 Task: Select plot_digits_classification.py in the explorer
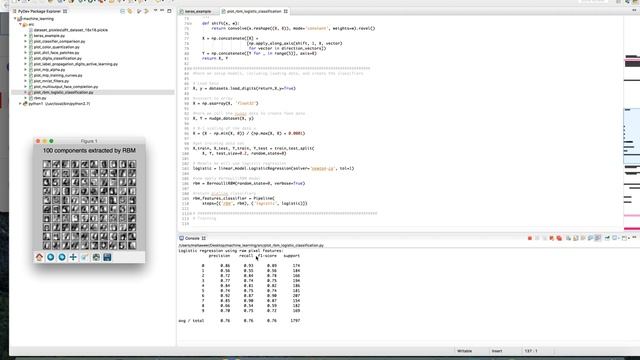pyautogui.click(x=58, y=58)
